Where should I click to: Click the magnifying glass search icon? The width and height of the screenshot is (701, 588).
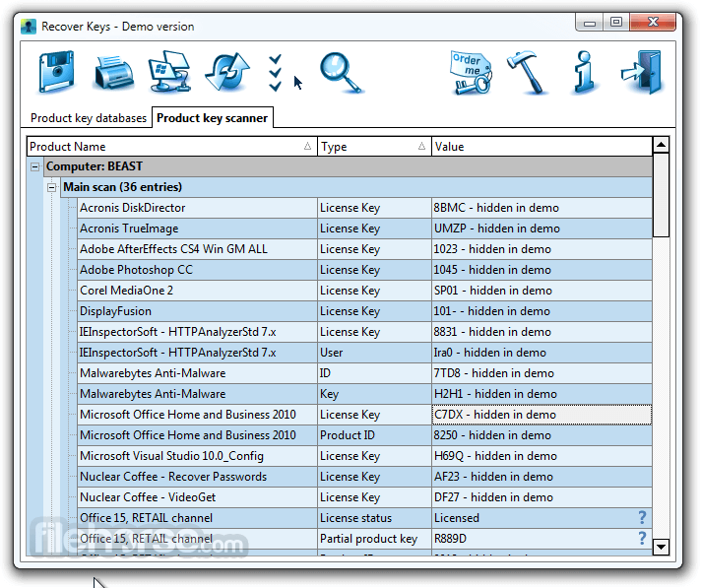[x=341, y=73]
